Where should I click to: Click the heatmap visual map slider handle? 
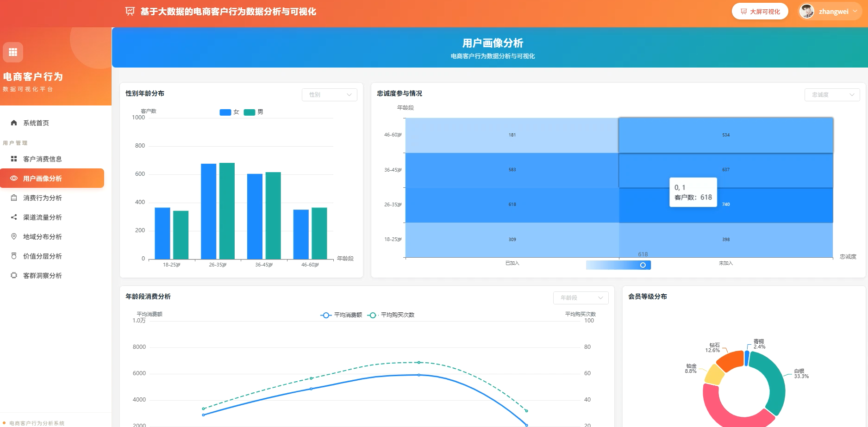coord(643,265)
